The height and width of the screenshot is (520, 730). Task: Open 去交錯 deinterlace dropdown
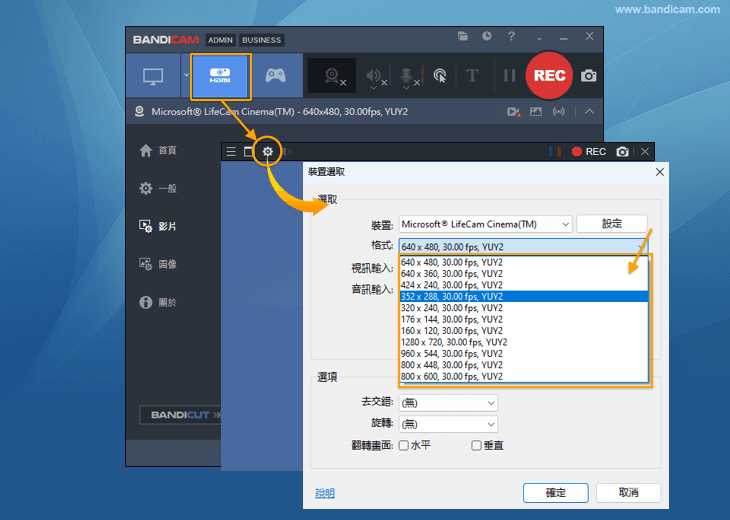coord(448,403)
